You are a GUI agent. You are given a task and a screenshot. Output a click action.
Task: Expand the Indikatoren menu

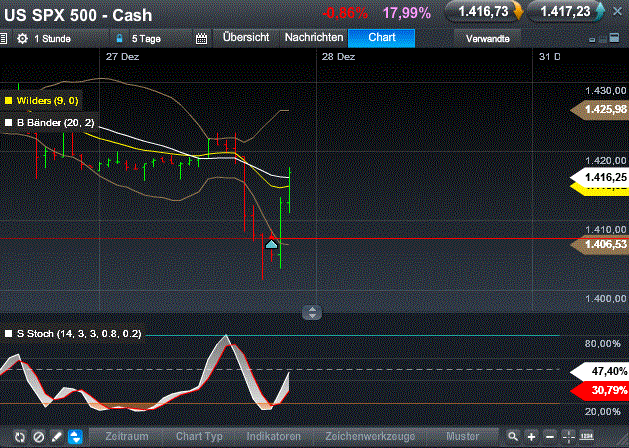coord(273,437)
